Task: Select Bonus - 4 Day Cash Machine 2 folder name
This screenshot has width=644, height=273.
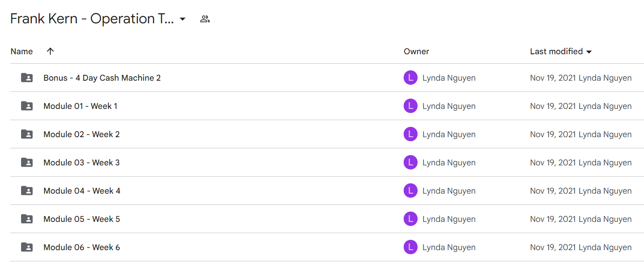Action: point(102,78)
